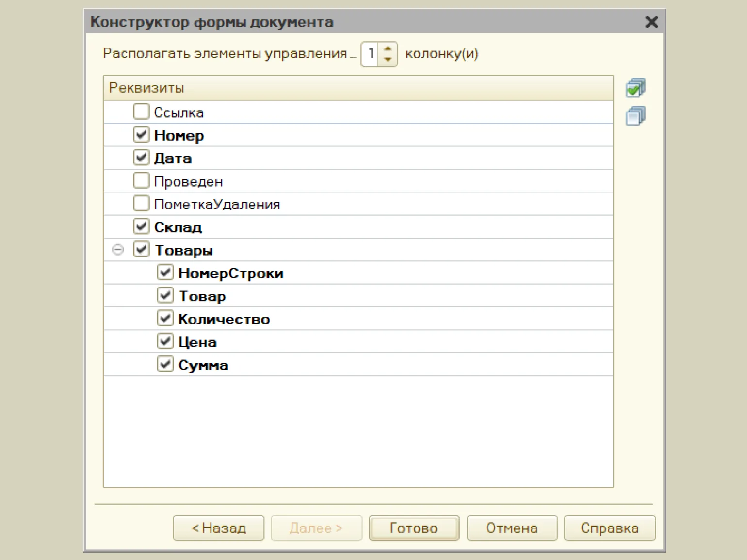Uncheck the Сумма column checkbox
Viewport: 747px width, 560px height.
165,364
